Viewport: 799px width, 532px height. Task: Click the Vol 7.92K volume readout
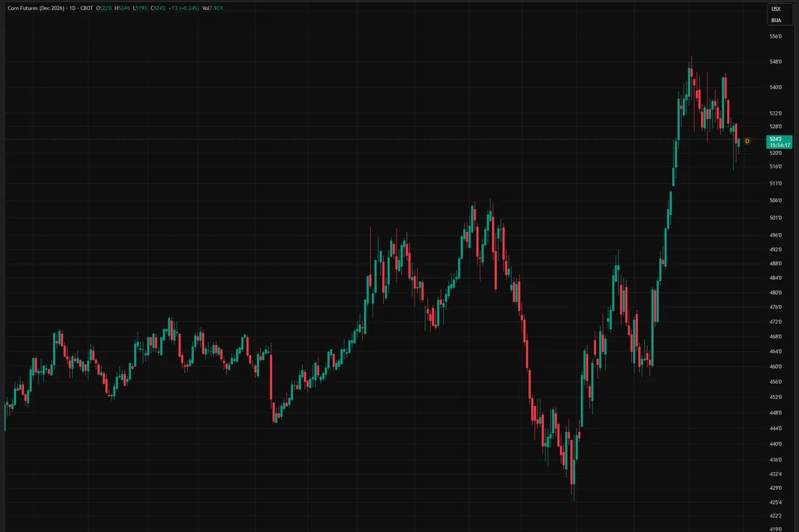coord(213,9)
